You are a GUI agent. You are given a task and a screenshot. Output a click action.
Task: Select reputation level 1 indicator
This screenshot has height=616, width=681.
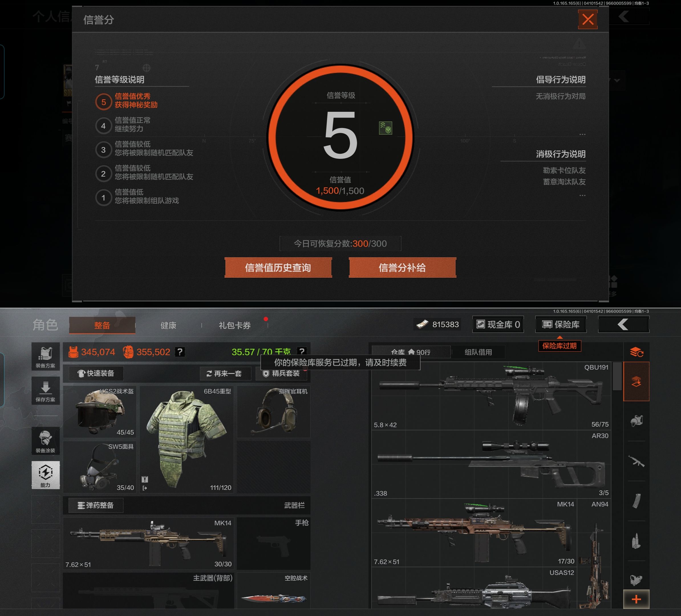point(103,198)
